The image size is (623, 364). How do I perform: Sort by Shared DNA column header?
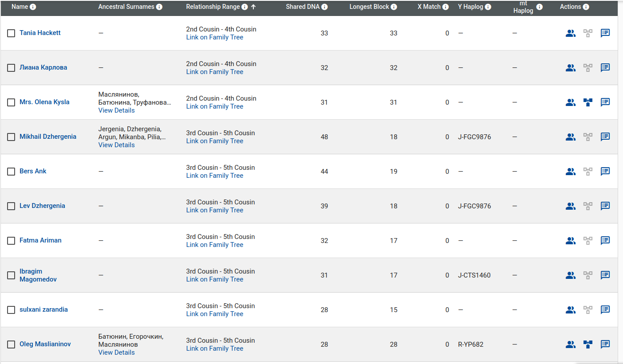[x=303, y=7]
